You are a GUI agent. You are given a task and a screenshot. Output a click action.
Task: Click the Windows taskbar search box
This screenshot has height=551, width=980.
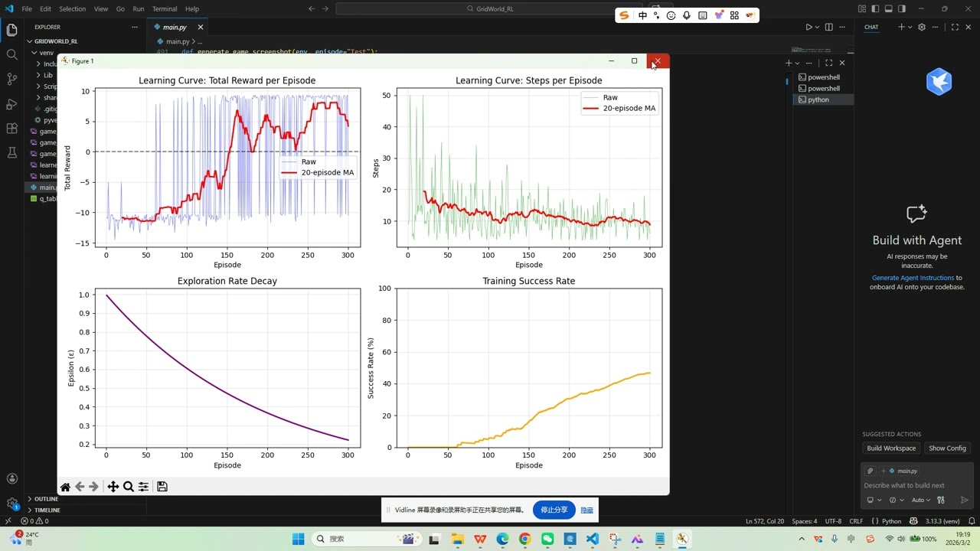[x=367, y=540]
